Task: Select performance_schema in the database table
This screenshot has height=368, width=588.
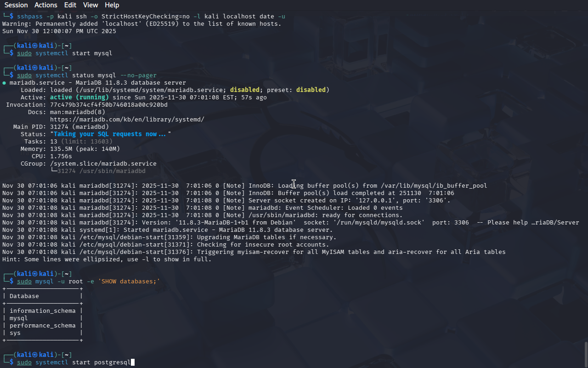Action: [42, 326]
